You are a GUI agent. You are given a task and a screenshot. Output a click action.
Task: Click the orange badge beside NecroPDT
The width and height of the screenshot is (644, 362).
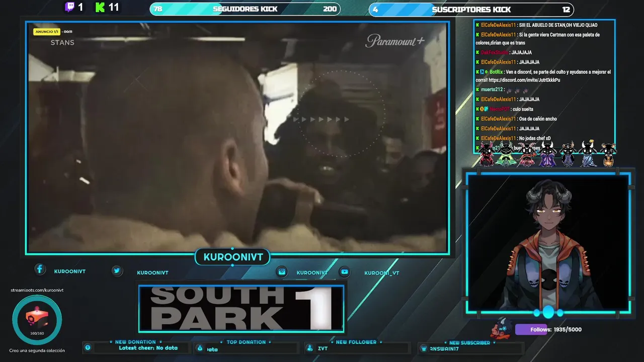click(481, 109)
